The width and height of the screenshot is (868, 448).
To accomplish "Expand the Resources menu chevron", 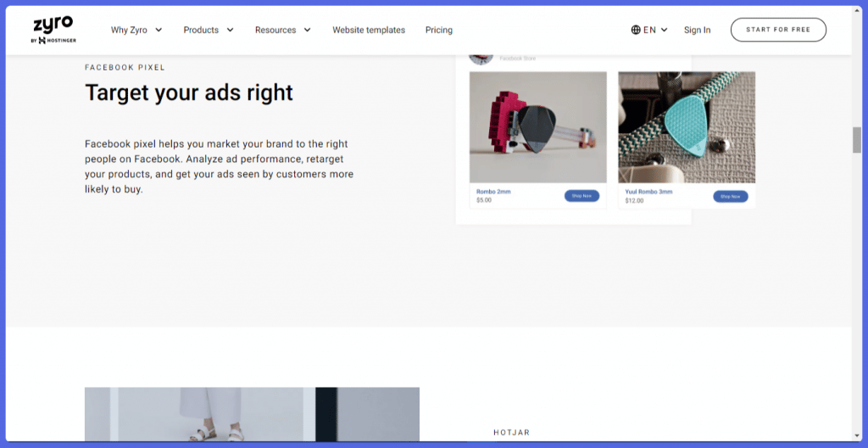I will pyautogui.click(x=307, y=30).
